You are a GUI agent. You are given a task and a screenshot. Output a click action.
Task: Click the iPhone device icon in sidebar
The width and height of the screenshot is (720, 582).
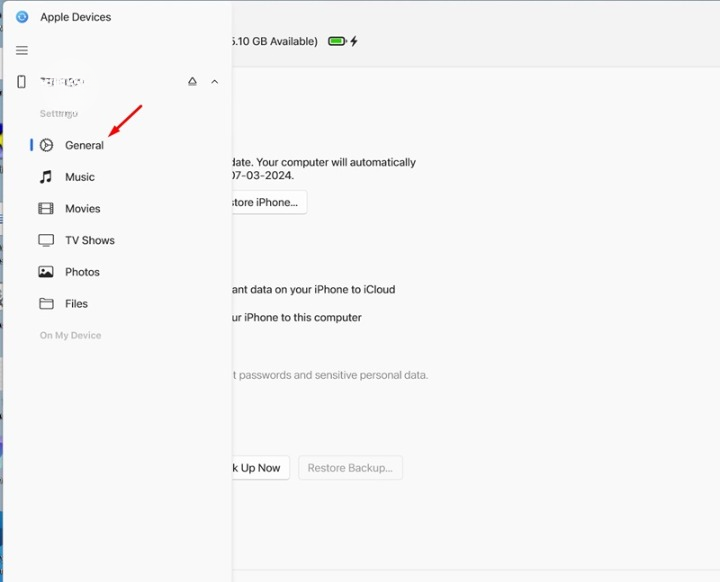click(x=21, y=82)
